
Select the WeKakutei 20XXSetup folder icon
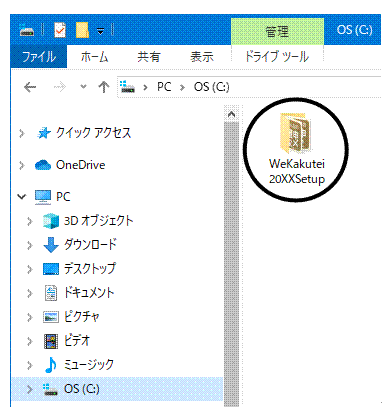(x=296, y=134)
